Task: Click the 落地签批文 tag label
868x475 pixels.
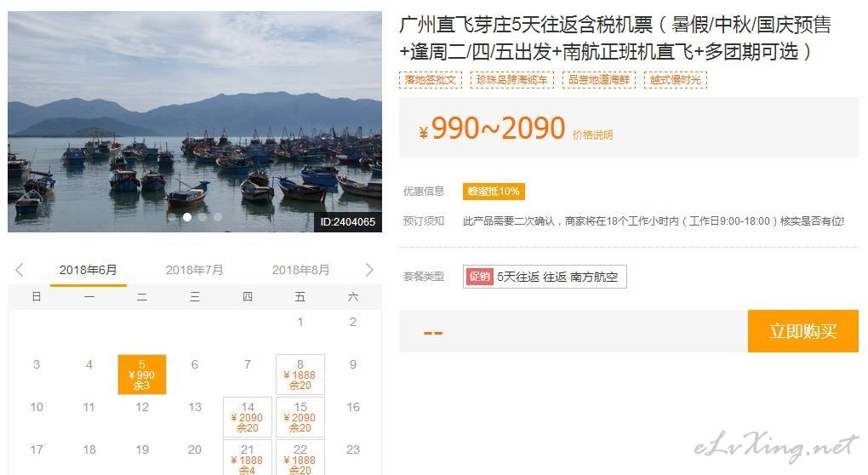Action: [x=430, y=80]
